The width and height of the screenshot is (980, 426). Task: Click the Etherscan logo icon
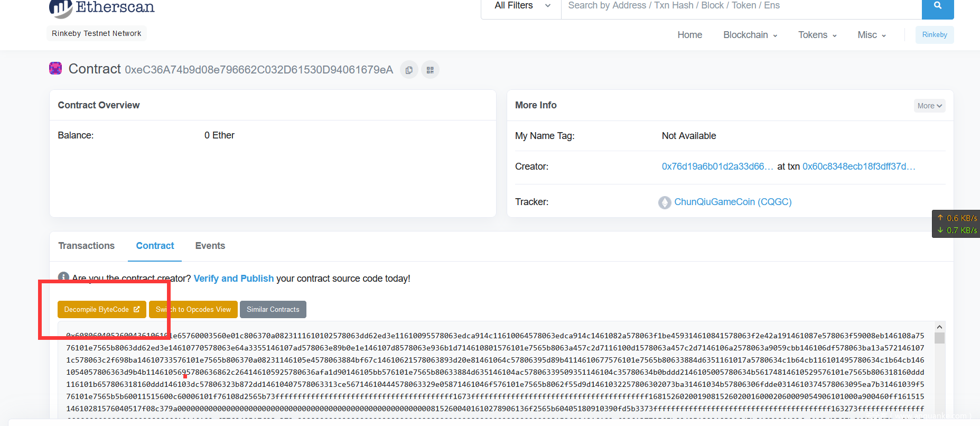point(60,7)
